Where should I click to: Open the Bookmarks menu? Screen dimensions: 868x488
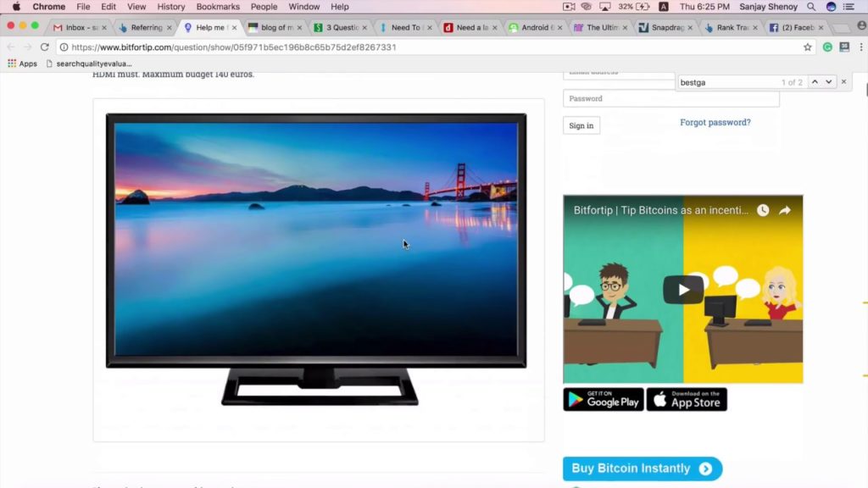[x=218, y=7]
